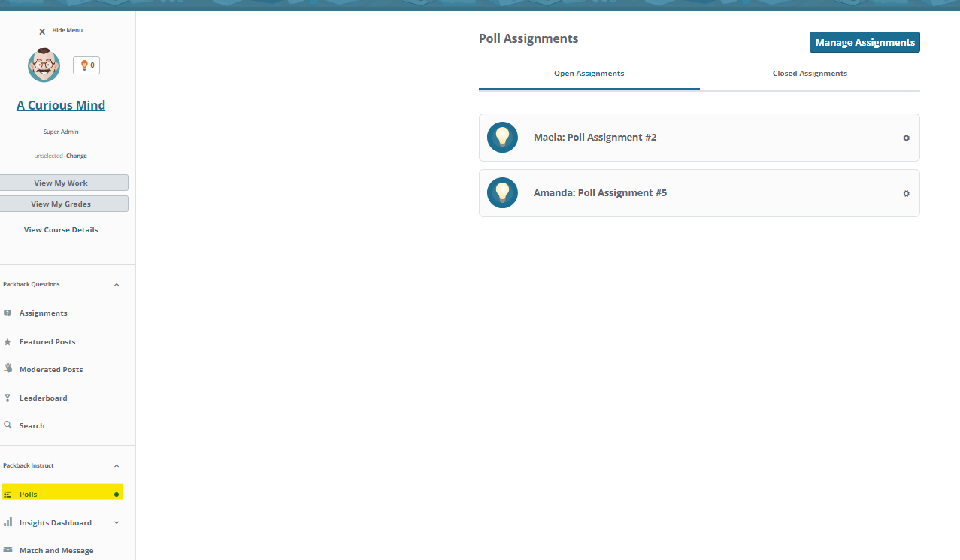Open the Change link near unselected
This screenshot has width=960, height=560.
coord(76,156)
